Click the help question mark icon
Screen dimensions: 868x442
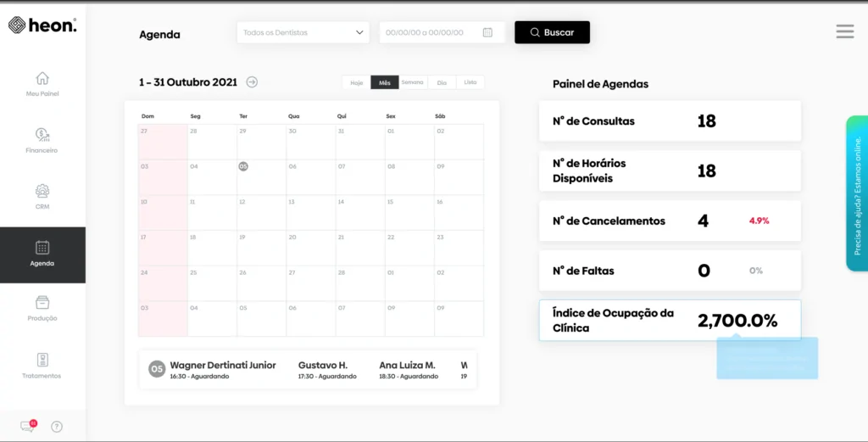click(57, 427)
